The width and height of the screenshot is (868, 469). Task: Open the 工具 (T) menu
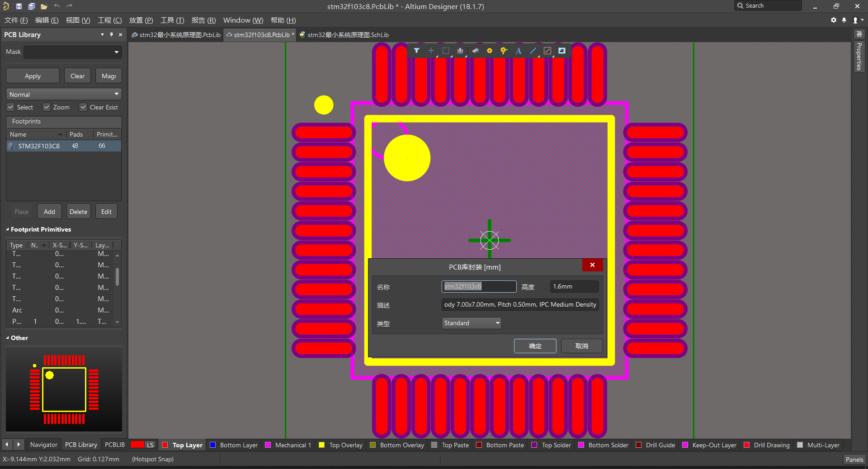pyautogui.click(x=172, y=20)
